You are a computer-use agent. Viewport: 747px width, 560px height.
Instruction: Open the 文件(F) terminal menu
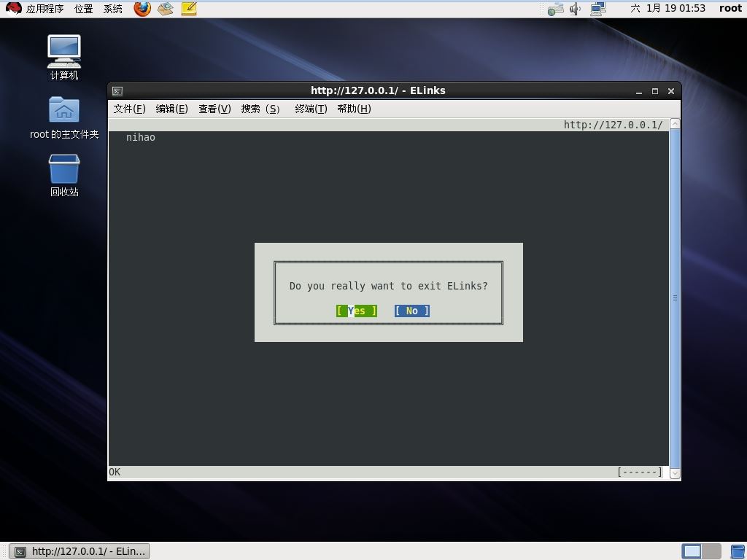pos(129,109)
